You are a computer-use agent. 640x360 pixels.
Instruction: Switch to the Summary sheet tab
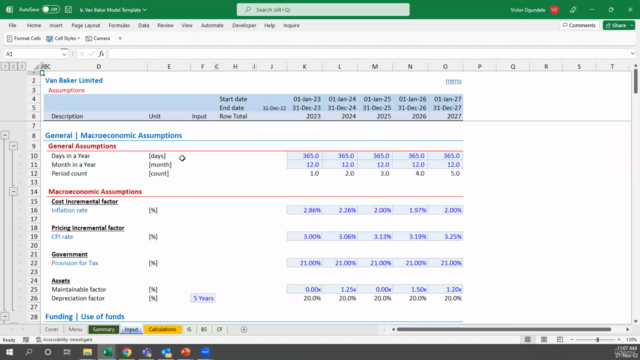pyautogui.click(x=104, y=329)
